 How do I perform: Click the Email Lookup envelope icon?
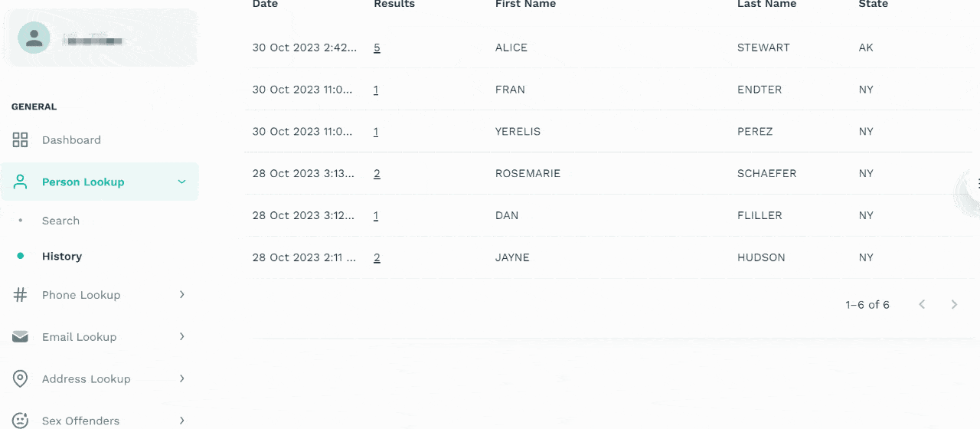click(x=20, y=337)
